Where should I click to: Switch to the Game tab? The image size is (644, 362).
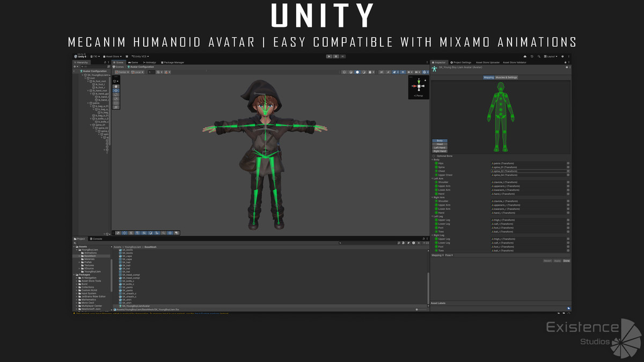[x=133, y=62]
